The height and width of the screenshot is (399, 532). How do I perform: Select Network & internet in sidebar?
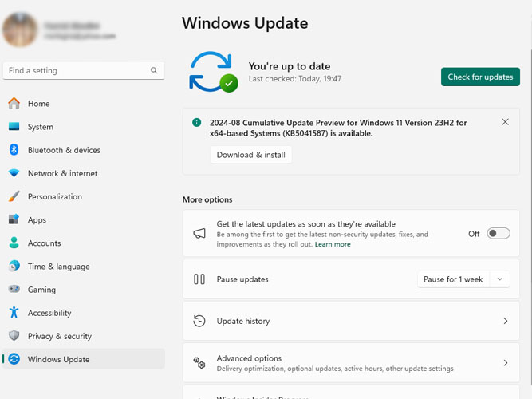[x=84, y=173]
